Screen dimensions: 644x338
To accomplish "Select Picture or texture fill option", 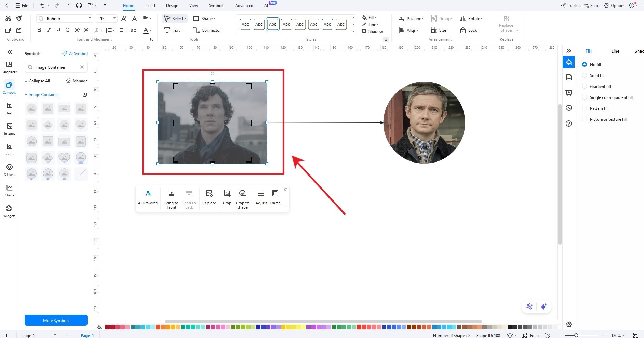I will click(585, 119).
